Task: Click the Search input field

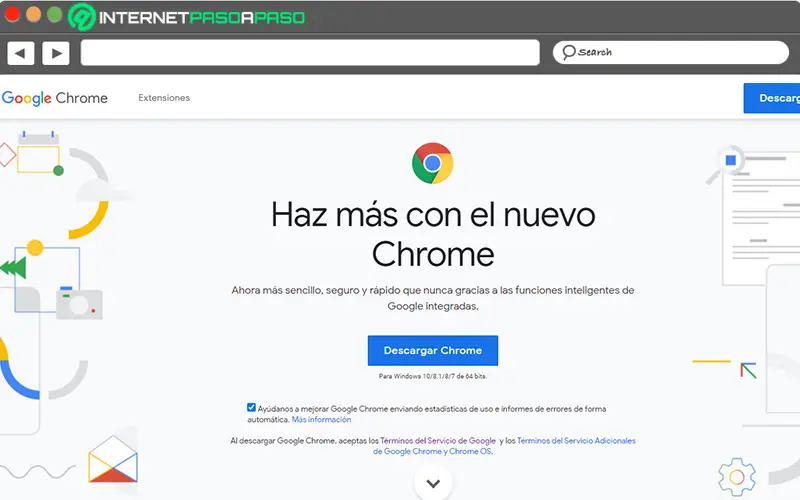Action: pos(670,53)
